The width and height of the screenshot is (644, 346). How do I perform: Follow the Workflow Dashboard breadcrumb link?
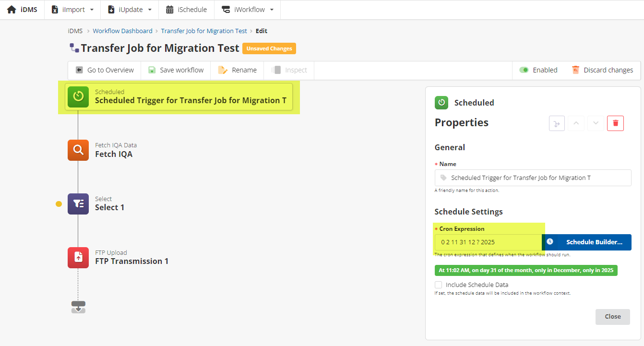point(122,31)
